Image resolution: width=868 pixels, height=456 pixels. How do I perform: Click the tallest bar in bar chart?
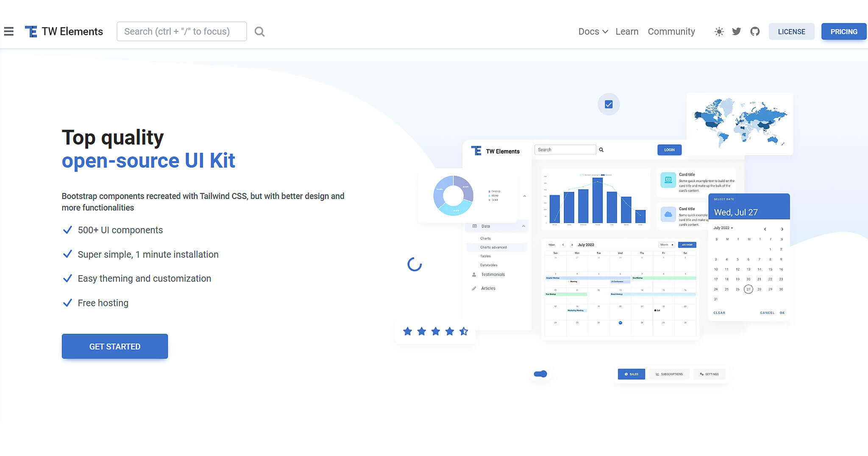pos(598,200)
